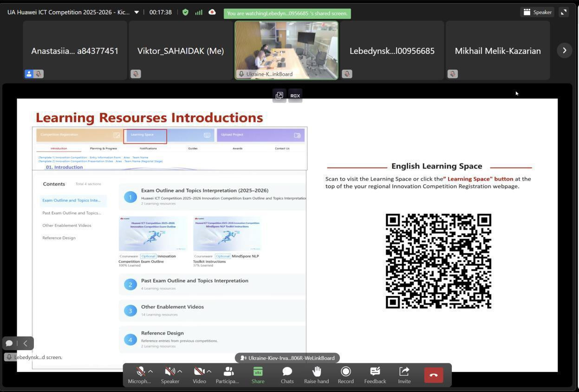Unmute the microphone
Image resolution: width=579 pixels, height=392 pixels.
(x=140, y=372)
